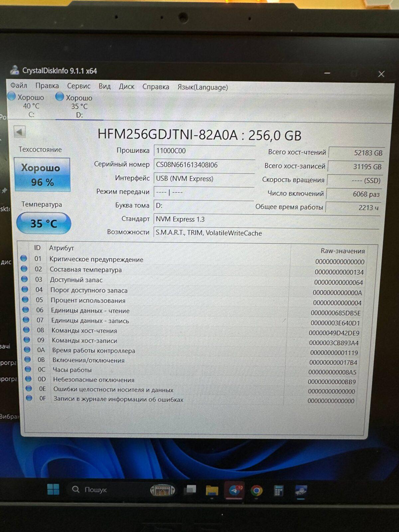The height and width of the screenshot is (532, 399).
Task: Click the rotation rate value ---- (SSD)
Action: pos(355,181)
